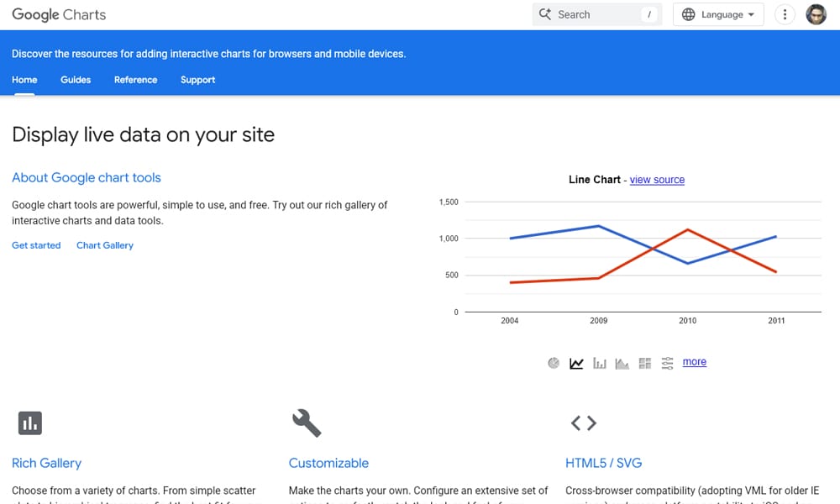Click the Customizable wrench icon
Viewport: 840px width, 504px height.
click(307, 423)
